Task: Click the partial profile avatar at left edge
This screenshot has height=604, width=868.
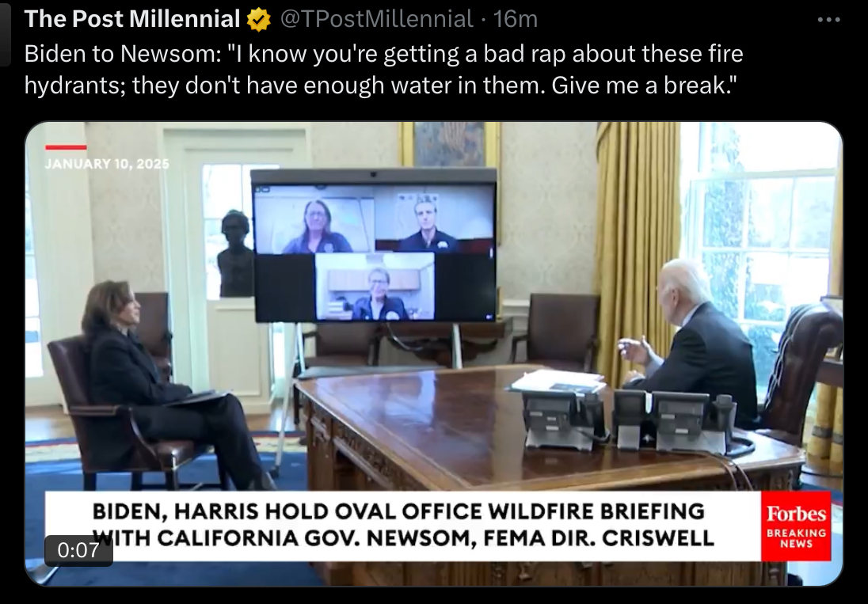Action: tap(5, 33)
